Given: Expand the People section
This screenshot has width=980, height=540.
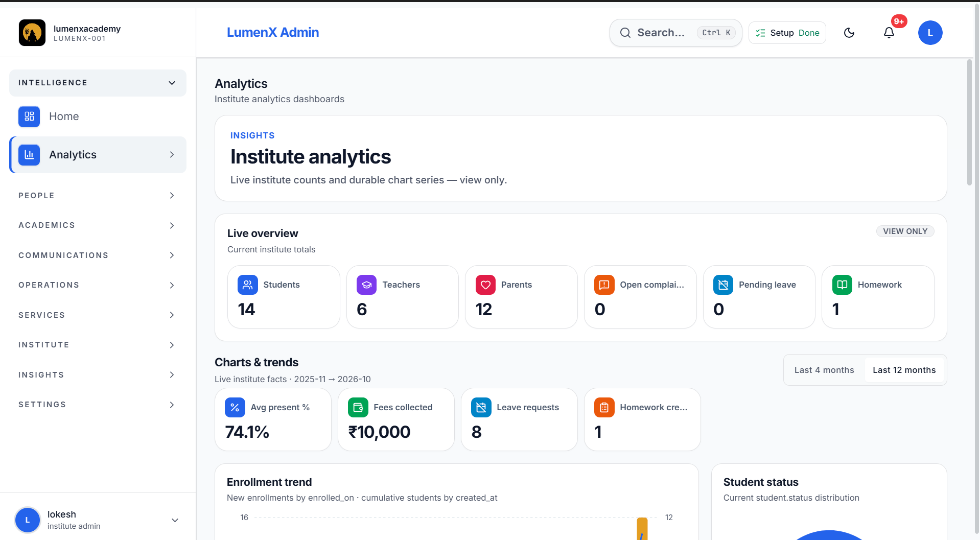Looking at the screenshot, I should (98, 196).
